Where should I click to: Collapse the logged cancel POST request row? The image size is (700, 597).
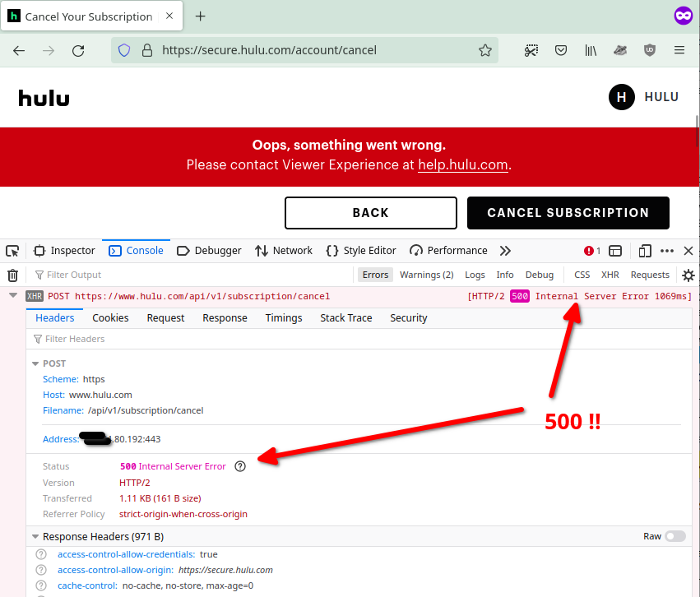coord(12,294)
